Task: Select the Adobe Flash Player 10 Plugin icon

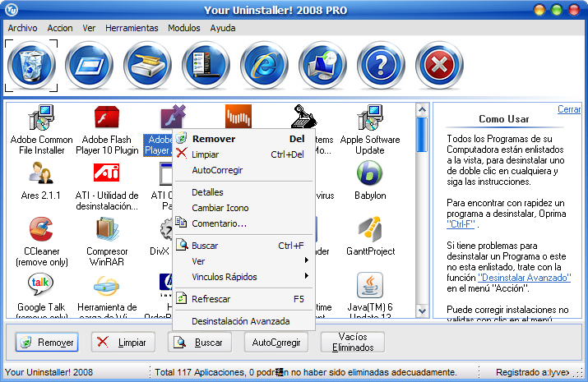Action: click(110, 120)
